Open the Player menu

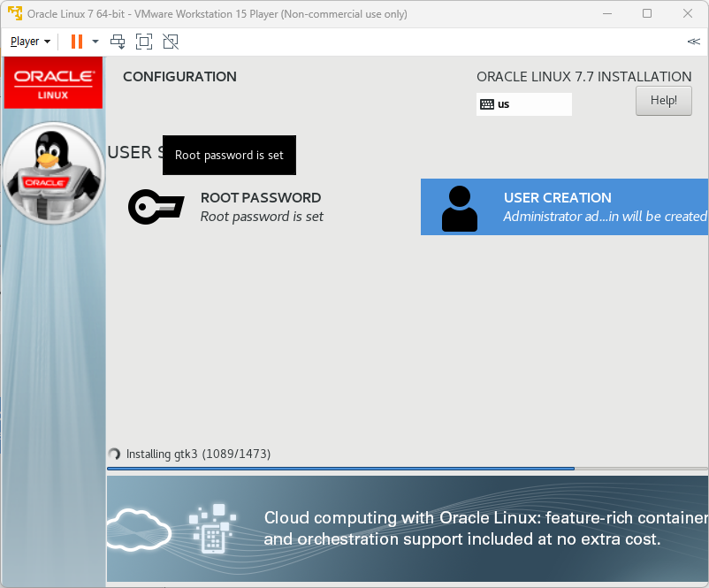pos(30,42)
